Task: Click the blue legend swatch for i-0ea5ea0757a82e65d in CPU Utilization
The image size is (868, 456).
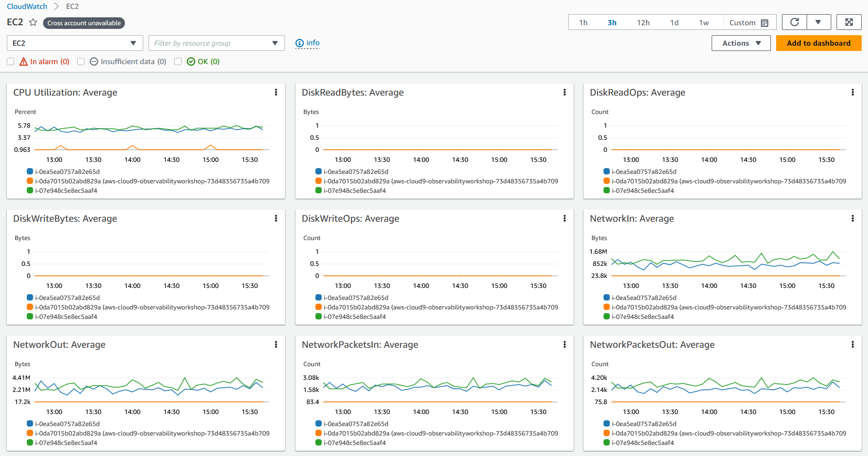Action: tap(30, 171)
